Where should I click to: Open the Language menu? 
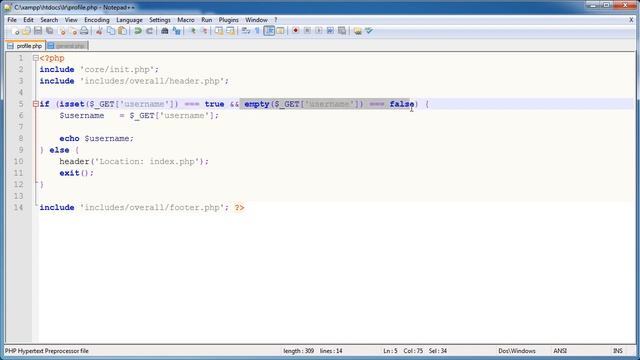129,20
